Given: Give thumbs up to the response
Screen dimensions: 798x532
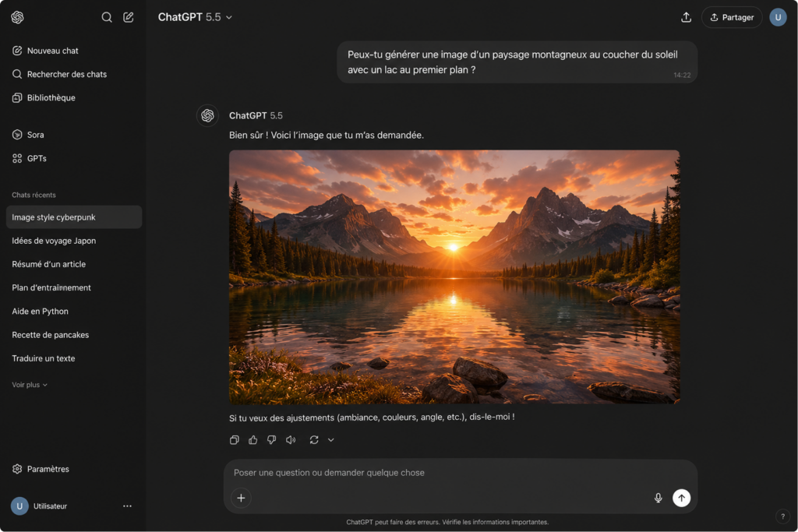Looking at the screenshot, I should [x=253, y=439].
